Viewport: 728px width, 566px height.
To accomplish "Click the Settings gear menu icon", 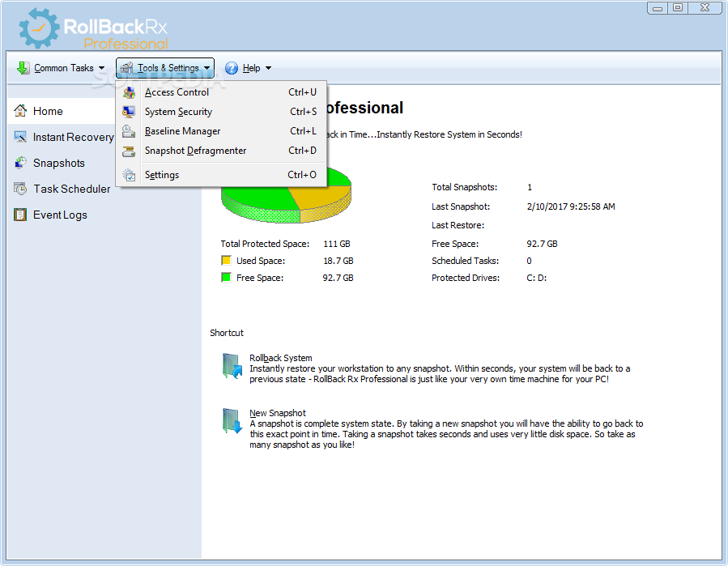I will coord(129,175).
